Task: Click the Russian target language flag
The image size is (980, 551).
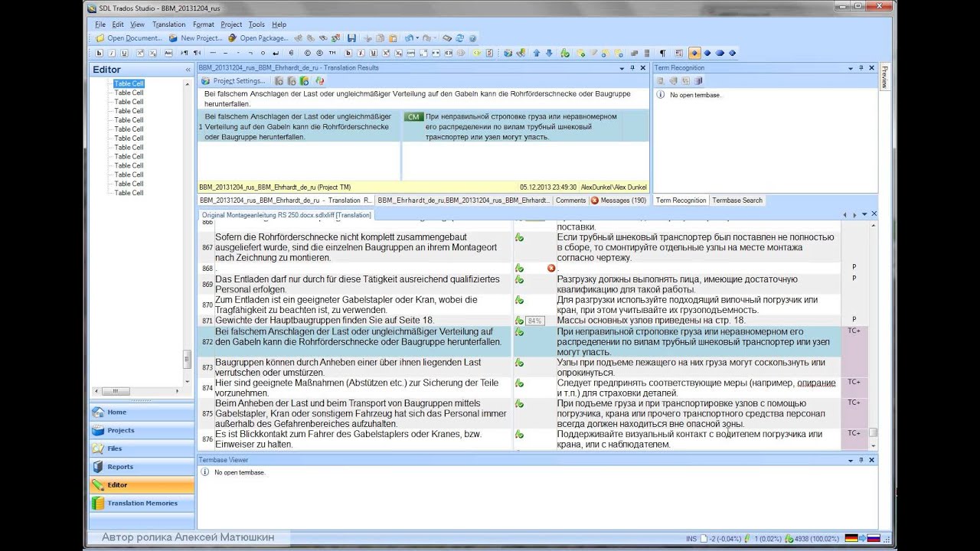Action: tap(874, 539)
